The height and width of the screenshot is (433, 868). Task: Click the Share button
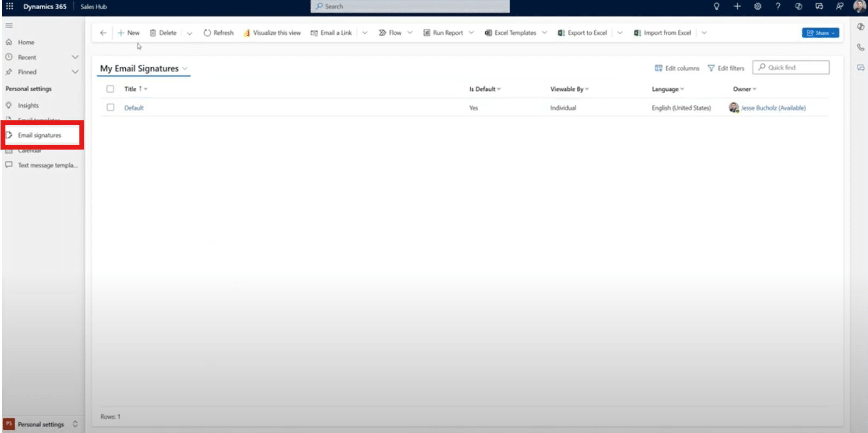[820, 33]
